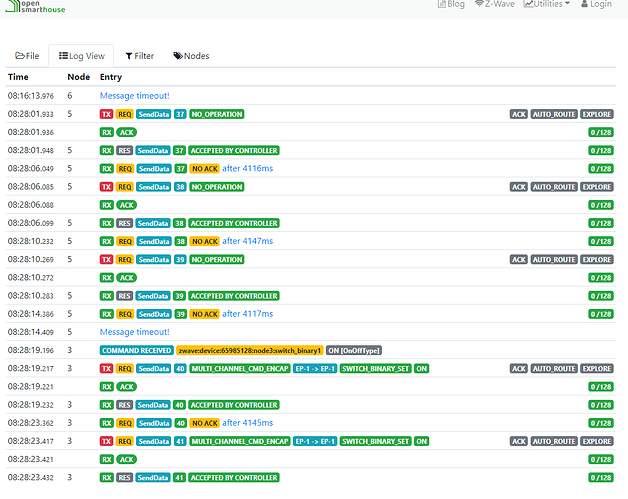This screenshot has height=499, width=628.
Task: Open the Filter tab
Action: [139, 56]
